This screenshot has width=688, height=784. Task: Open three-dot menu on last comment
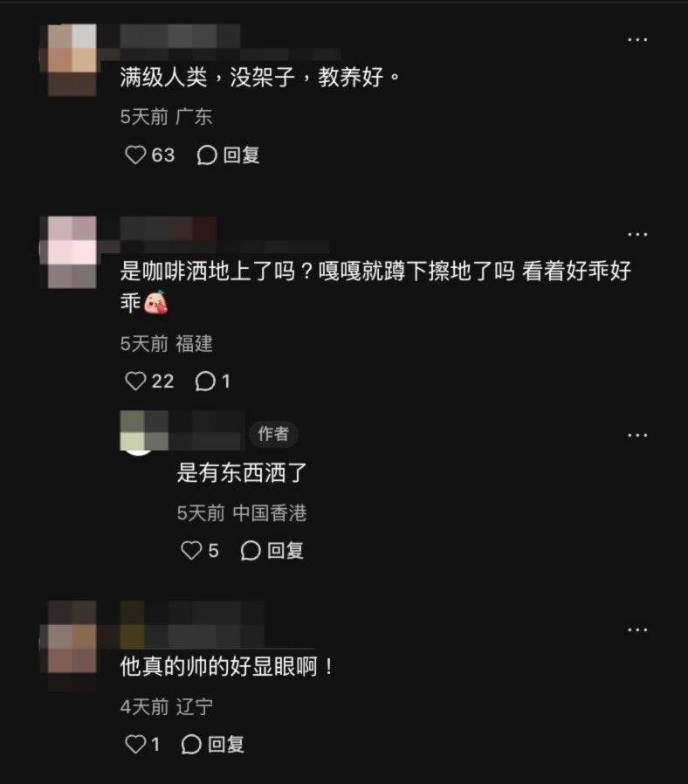[x=637, y=629]
